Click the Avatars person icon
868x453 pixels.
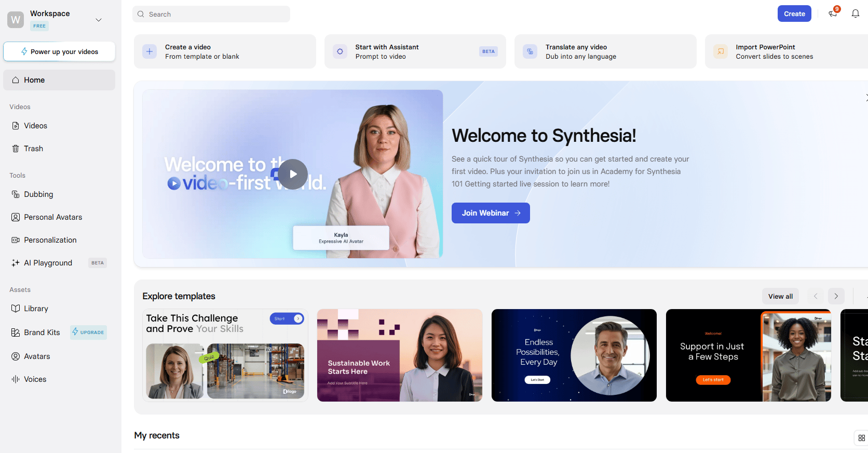tap(16, 356)
